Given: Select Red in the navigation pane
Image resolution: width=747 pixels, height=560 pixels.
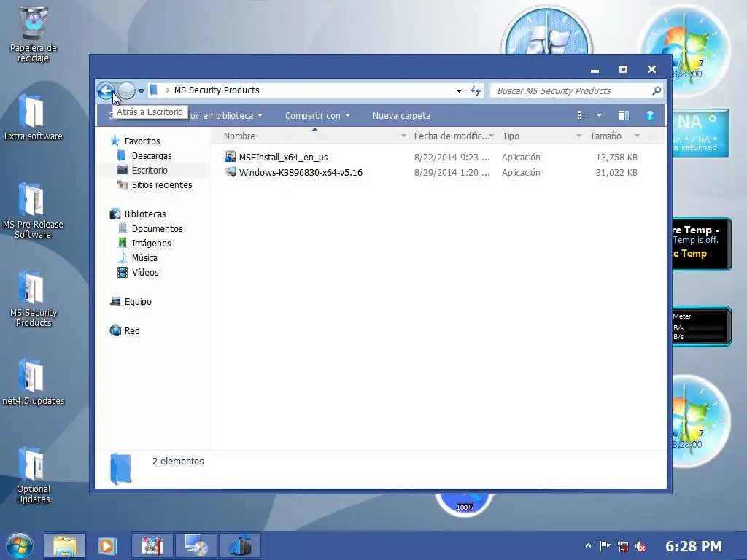Looking at the screenshot, I should (x=132, y=330).
